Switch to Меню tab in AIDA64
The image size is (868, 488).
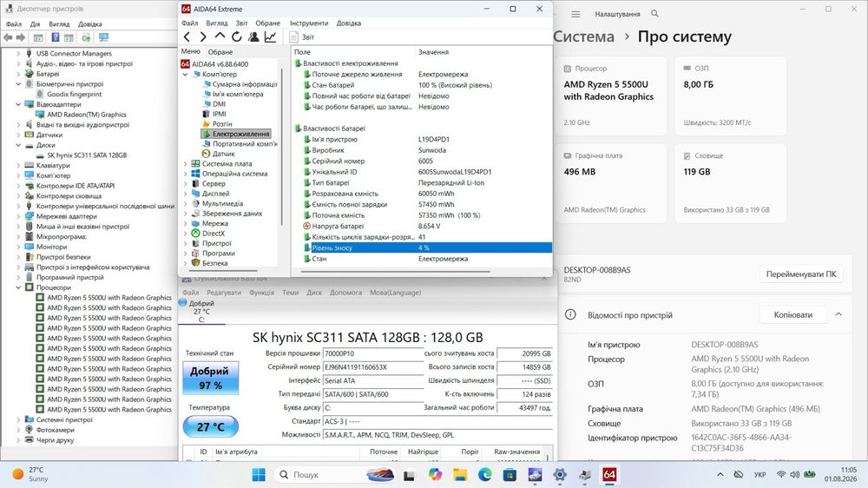(x=190, y=51)
